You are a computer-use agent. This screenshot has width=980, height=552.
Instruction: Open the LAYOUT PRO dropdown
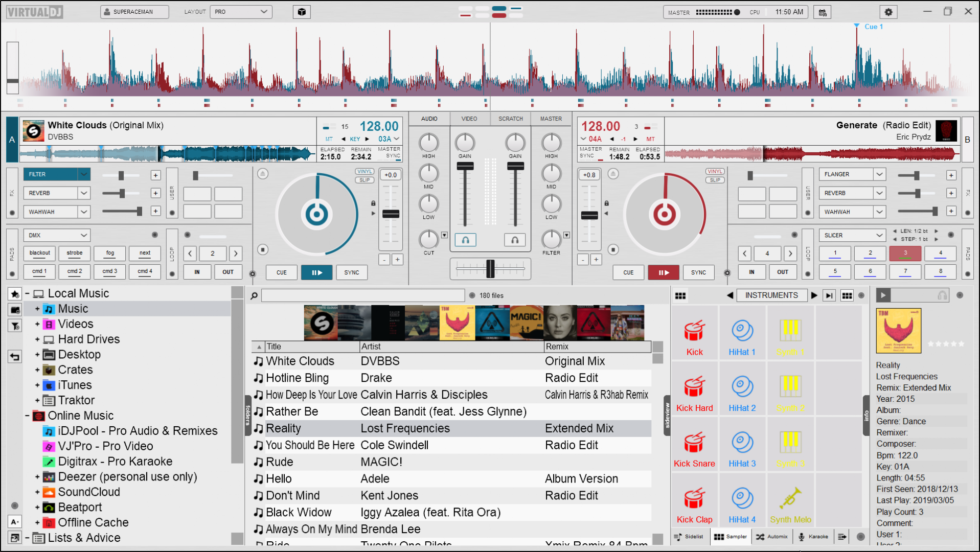[241, 12]
